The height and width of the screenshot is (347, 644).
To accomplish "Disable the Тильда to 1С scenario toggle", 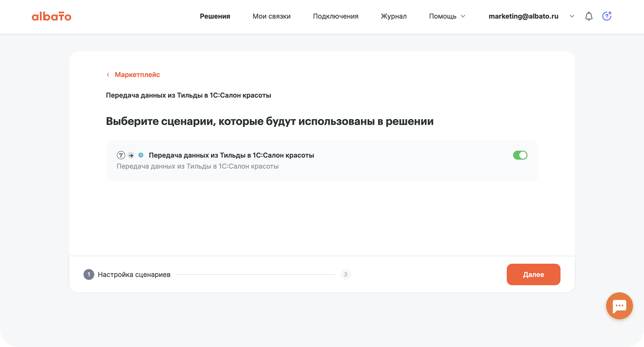I will pyautogui.click(x=520, y=155).
